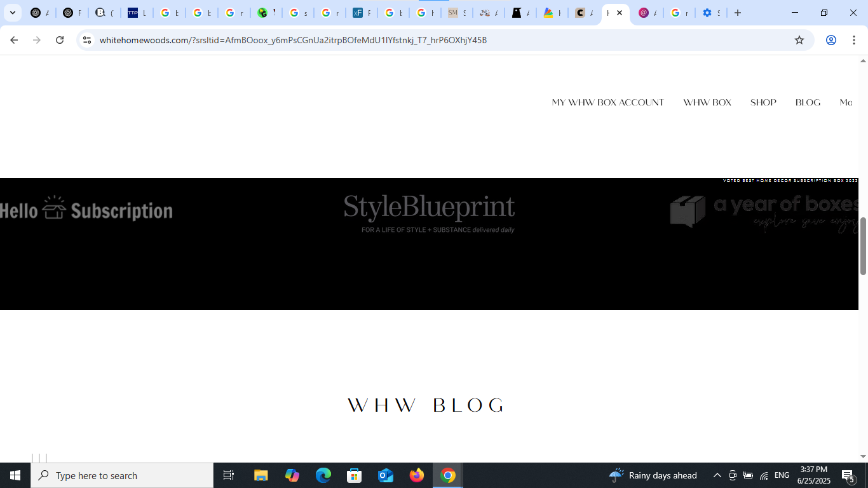Open a new browser tab

pos(738,13)
